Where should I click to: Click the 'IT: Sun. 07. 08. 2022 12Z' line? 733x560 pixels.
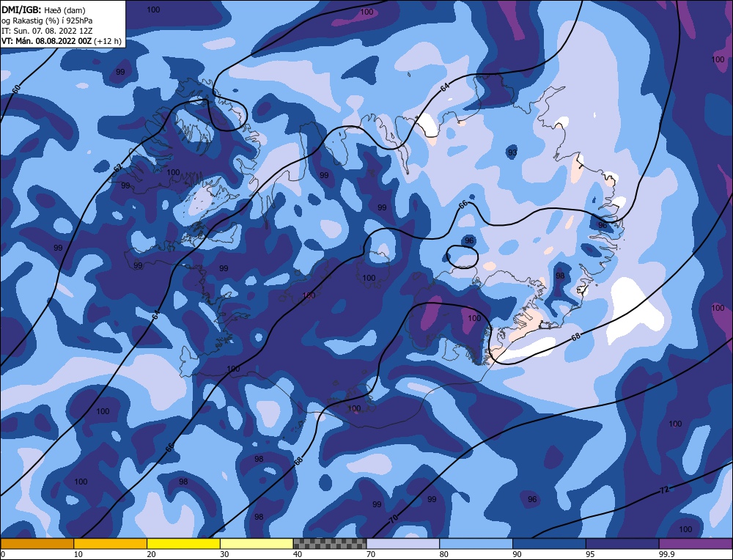(47, 31)
